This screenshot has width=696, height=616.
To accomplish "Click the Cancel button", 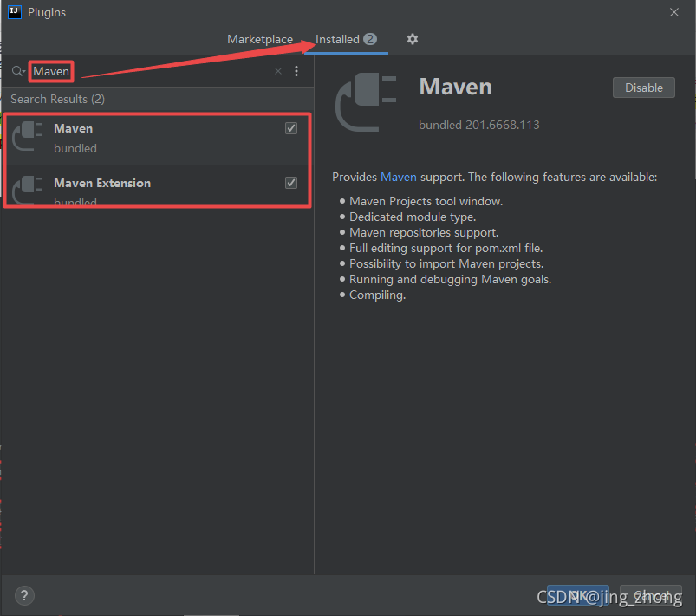I will (x=651, y=595).
